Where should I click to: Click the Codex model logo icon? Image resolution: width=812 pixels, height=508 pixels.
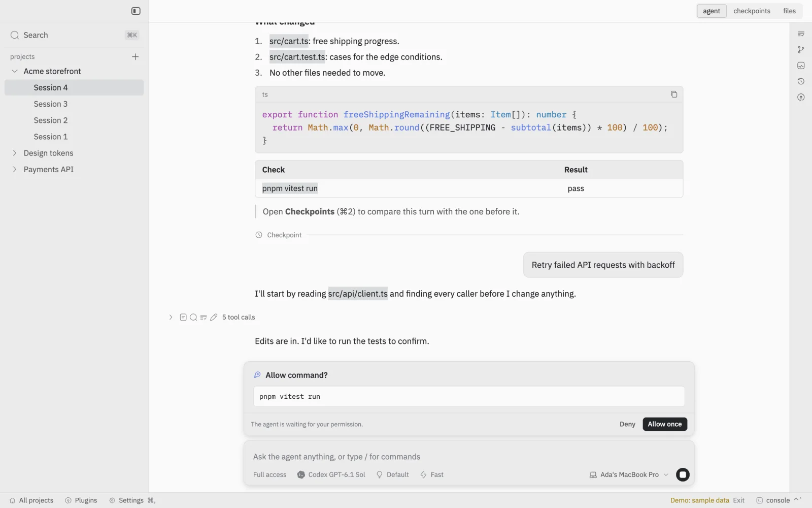(301, 474)
